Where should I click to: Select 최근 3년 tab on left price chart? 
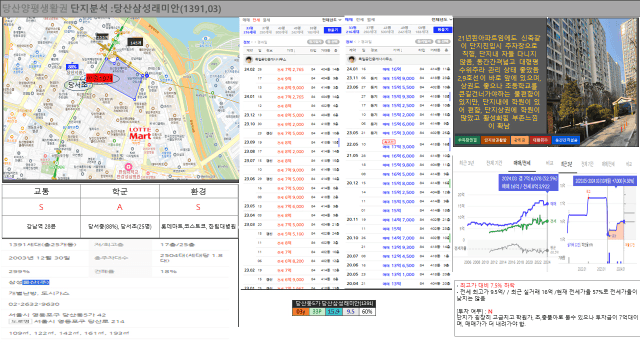pyautogui.click(x=467, y=163)
